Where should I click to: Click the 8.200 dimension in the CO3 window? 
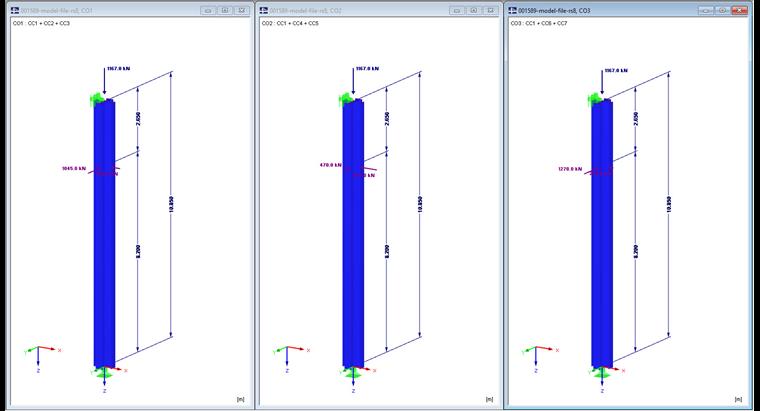tap(636, 251)
